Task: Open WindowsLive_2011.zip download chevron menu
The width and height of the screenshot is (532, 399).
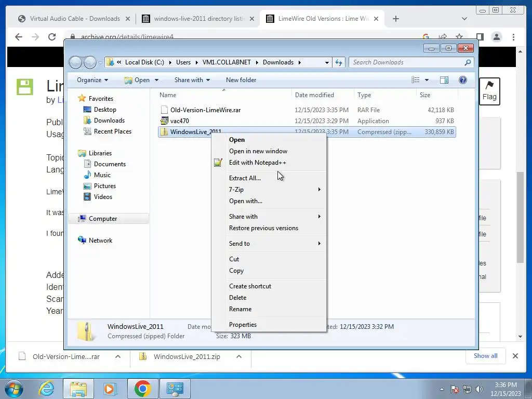Action: [x=239, y=356]
